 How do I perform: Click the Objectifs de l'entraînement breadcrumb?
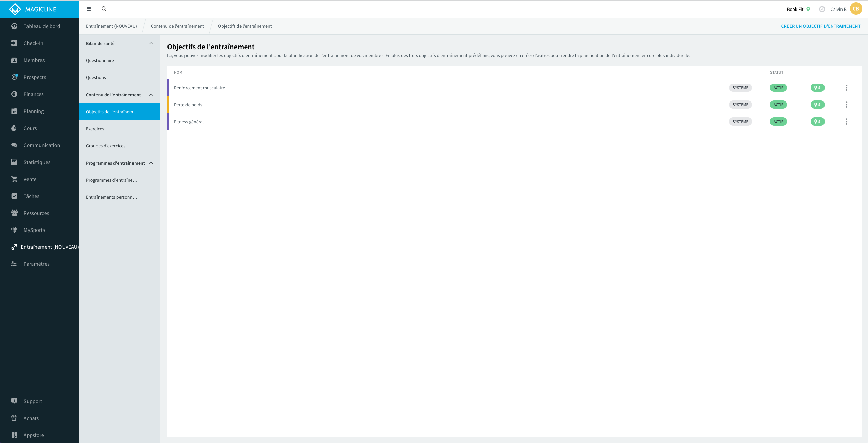click(x=245, y=26)
